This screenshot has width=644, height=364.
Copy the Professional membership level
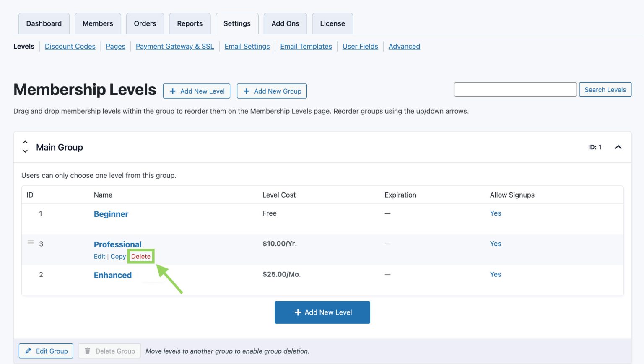click(118, 256)
